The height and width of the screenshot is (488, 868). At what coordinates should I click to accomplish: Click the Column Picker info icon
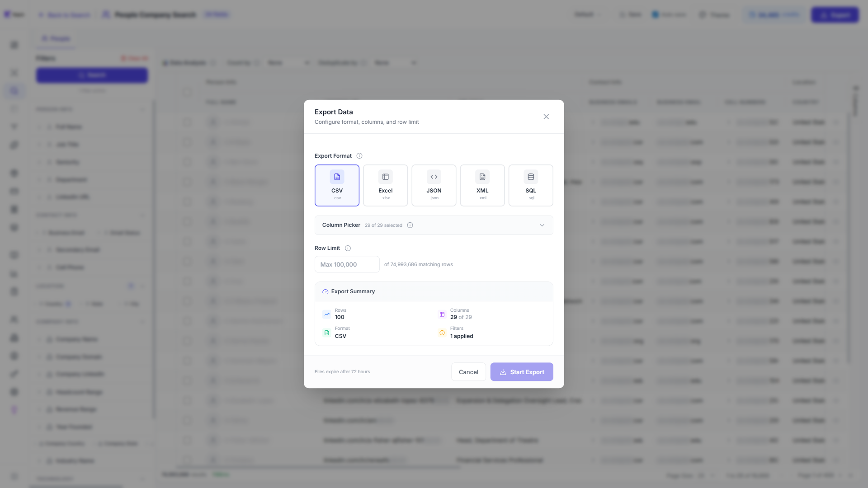(410, 225)
